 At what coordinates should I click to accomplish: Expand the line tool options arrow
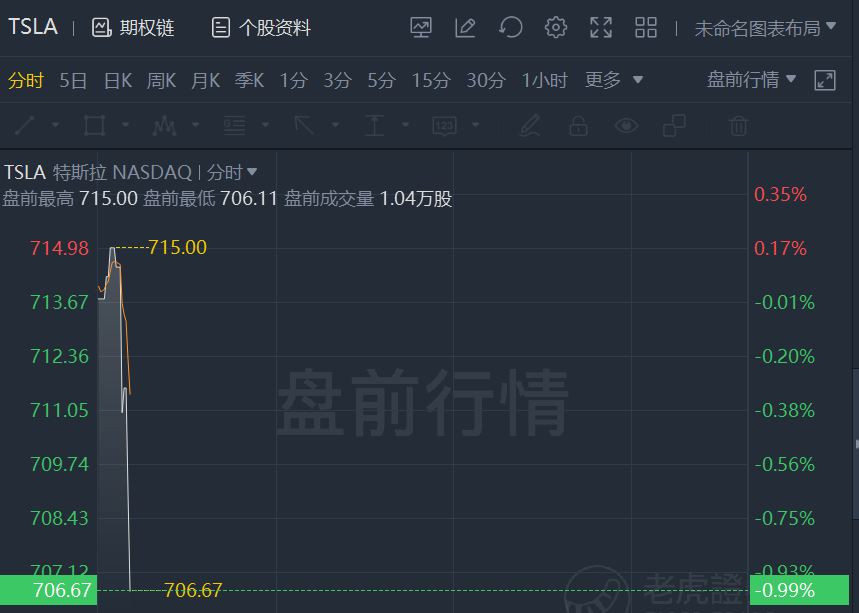pos(55,125)
